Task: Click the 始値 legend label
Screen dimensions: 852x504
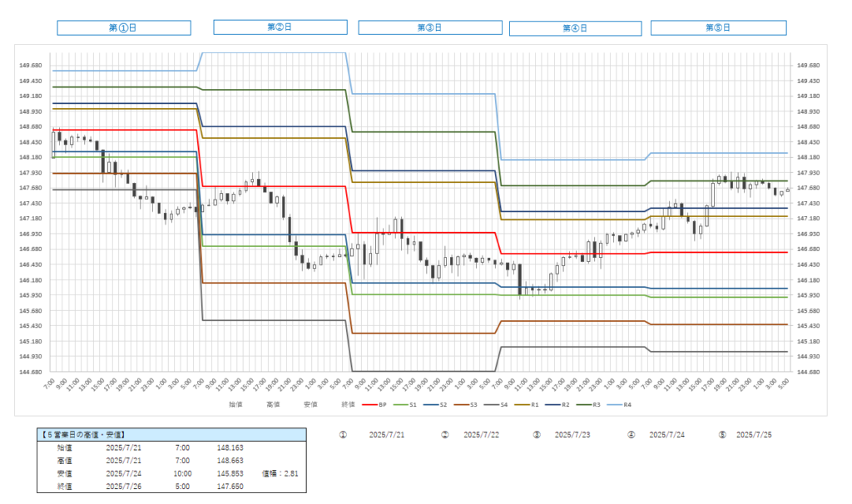Action: [x=235, y=405]
